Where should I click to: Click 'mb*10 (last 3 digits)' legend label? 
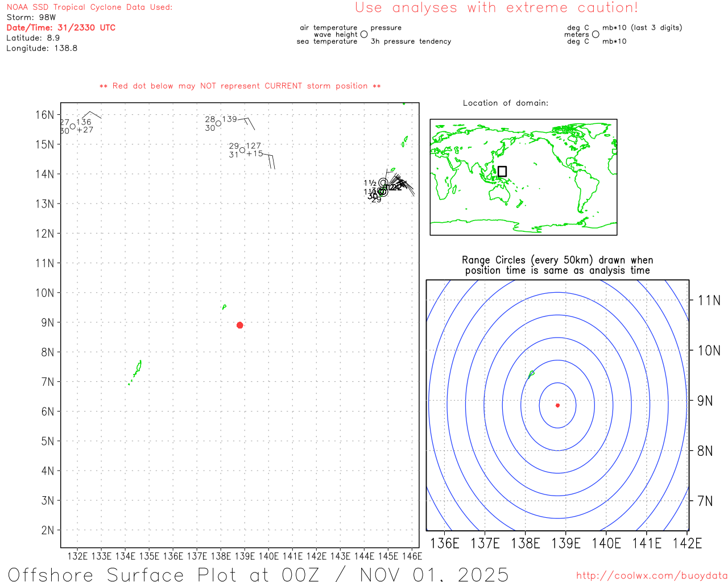[642, 27]
